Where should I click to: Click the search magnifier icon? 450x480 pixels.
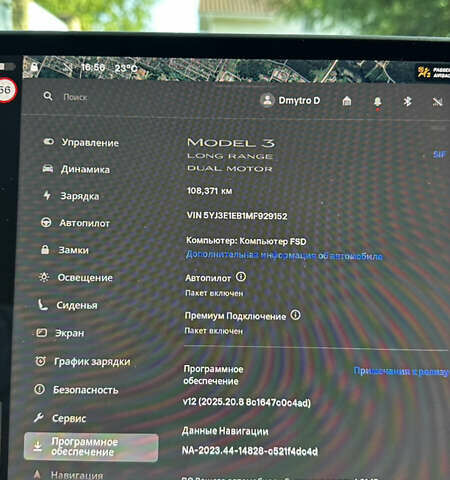point(48,96)
